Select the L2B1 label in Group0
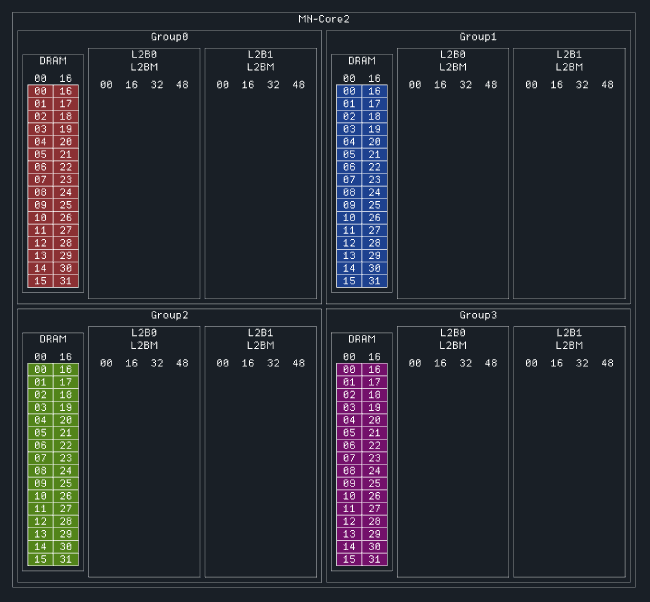 [260, 55]
